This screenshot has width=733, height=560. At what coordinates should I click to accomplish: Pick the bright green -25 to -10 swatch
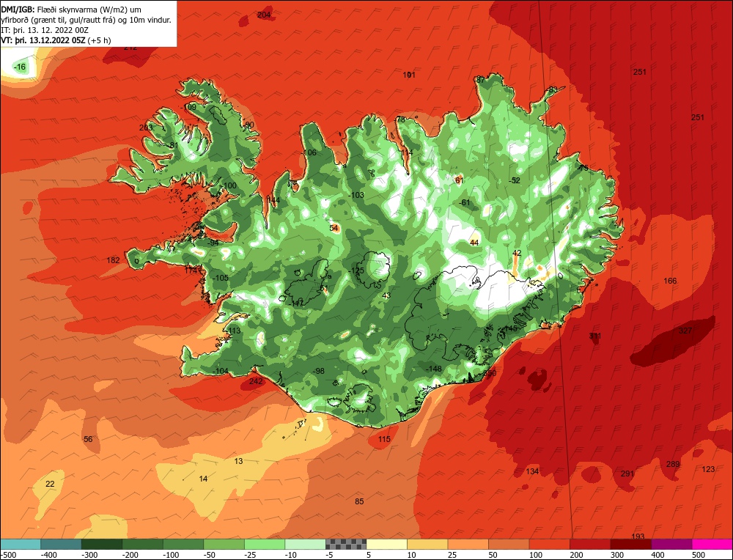coord(265,544)
